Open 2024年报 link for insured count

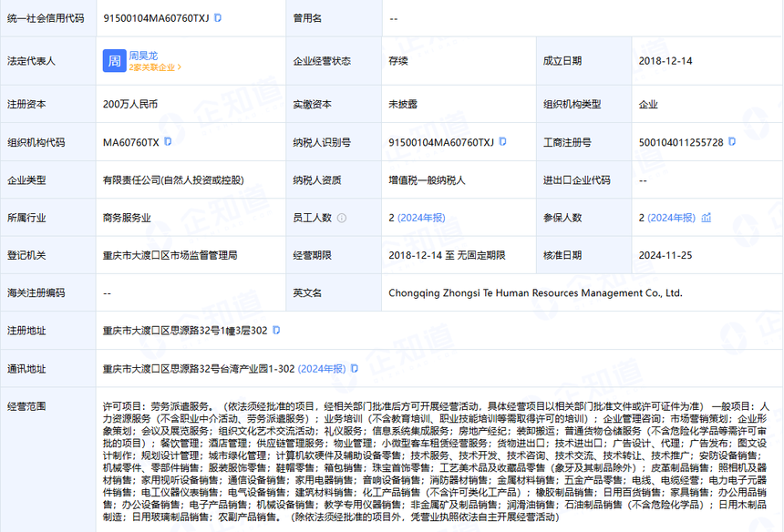click(671, 218)
